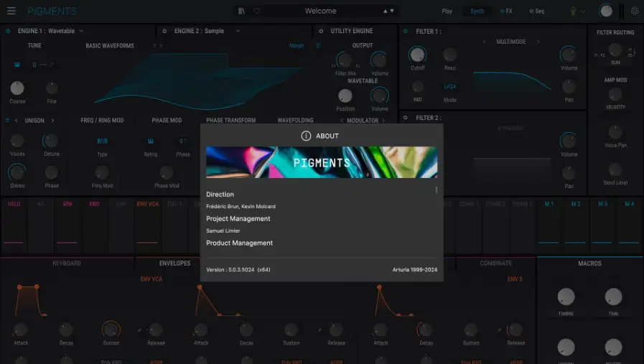The height and width of the screenshot is (364, 644).
Task: Click the Wavetable Position knob
Action: [x=345, y=95]
